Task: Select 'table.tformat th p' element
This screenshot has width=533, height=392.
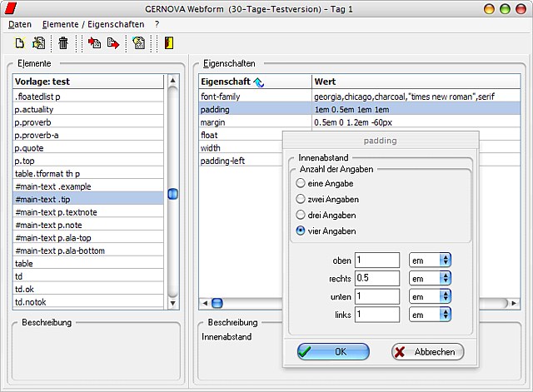Action: click(x=88, y=174)
